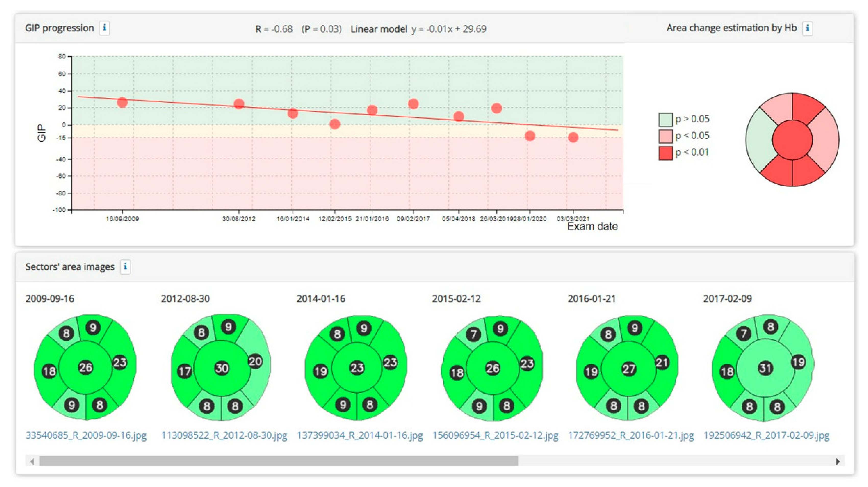Click GIP progression info icon
The height and width of the screenshot is (487, 868).
coord(104,28)
